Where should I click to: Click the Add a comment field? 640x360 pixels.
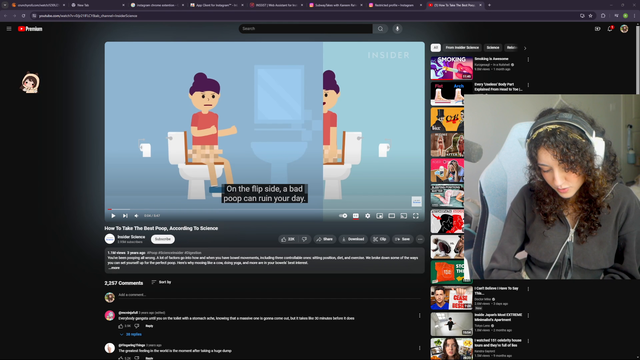point(269,295)
